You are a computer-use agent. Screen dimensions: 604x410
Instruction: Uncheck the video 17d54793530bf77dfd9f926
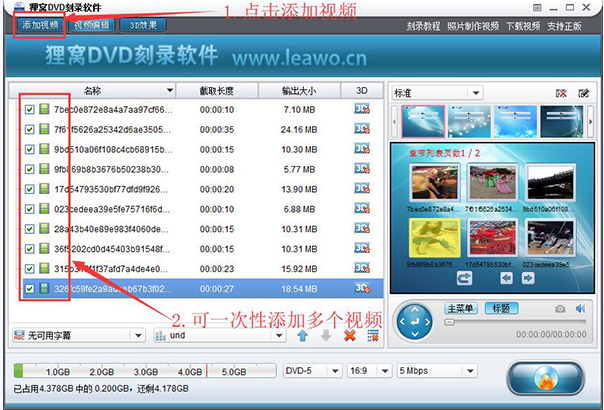point(30,189)
